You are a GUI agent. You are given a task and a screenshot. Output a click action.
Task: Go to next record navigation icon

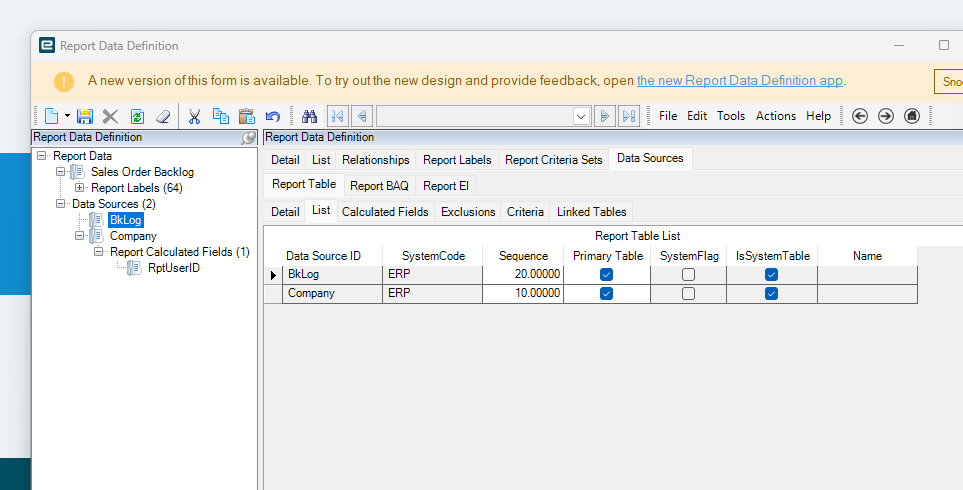point(605,115)
